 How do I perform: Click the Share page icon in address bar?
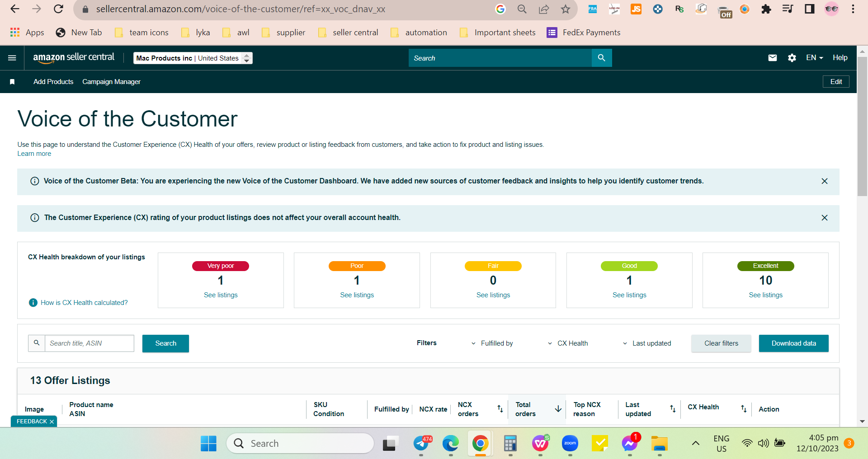pos(544,9)
